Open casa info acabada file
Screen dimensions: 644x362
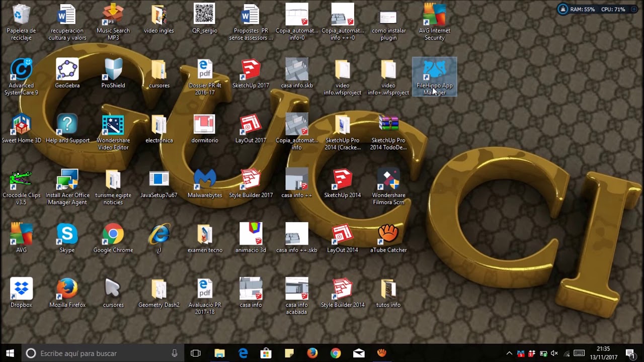point(297,296)
